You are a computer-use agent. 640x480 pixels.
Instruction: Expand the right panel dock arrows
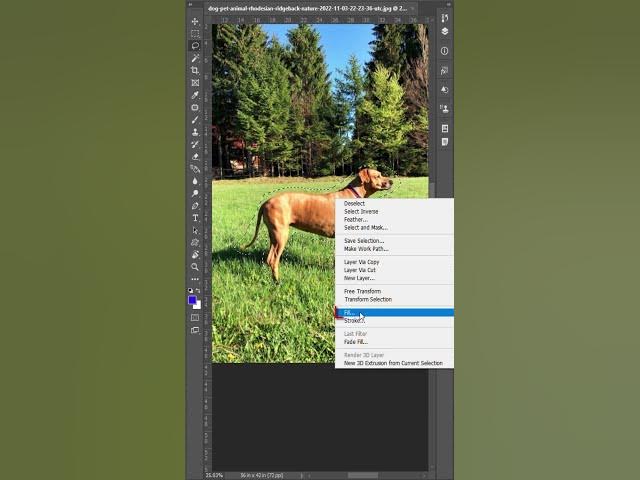coord(449,4)
